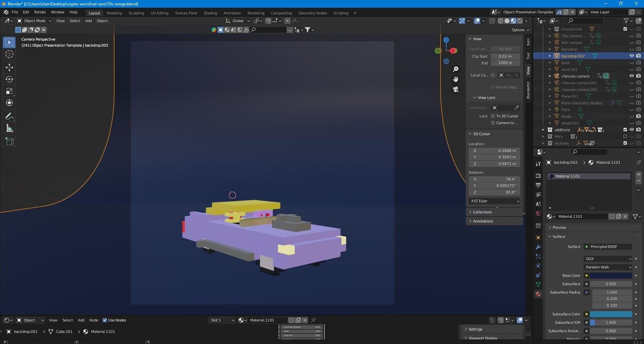Toggle Lock To 3D Cursor checkbox
Image resolution: width=644 pixels, height=344 pixels.
[x=493, y=116]
